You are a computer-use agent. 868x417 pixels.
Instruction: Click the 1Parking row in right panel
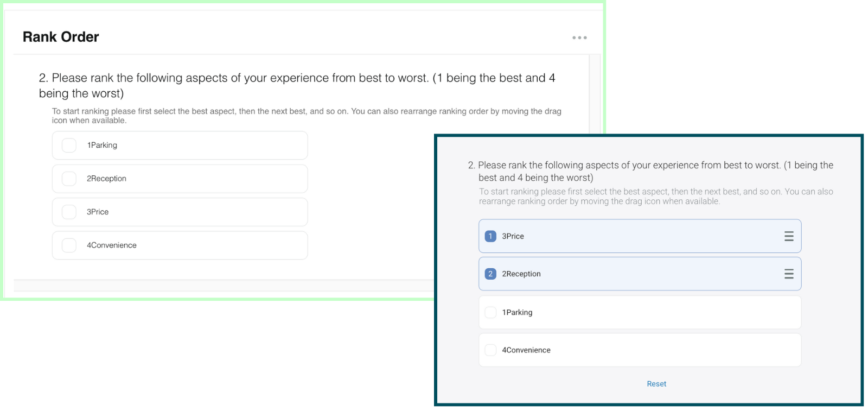click(640, 312)
